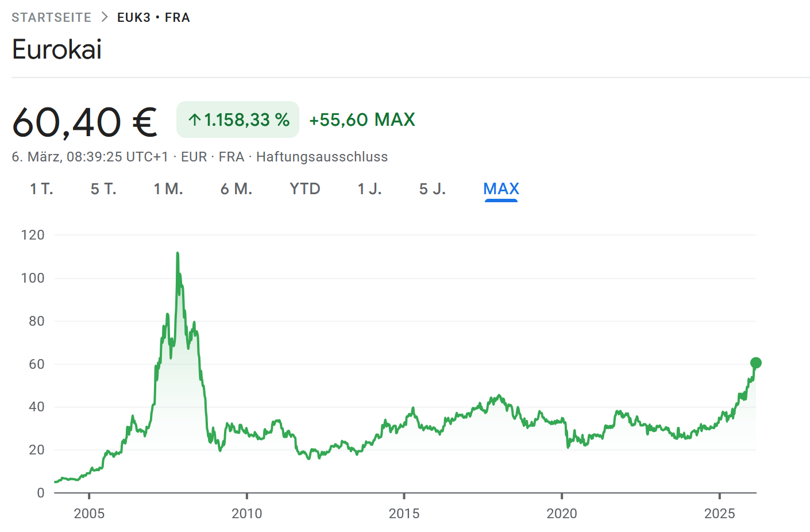This screenshot has height=532, width=810.
Task: Open the 5 J. chart view
Action: [x=432, y=189]
